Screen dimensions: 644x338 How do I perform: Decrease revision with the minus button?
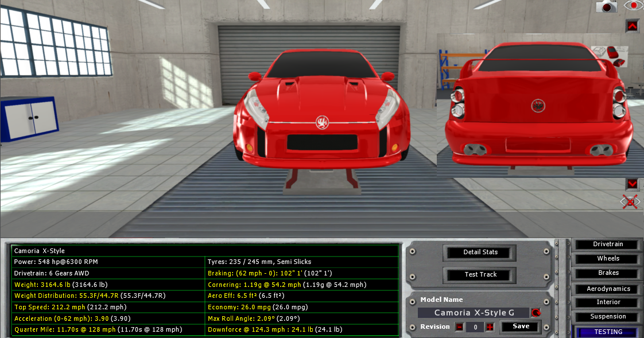point(459,327)
